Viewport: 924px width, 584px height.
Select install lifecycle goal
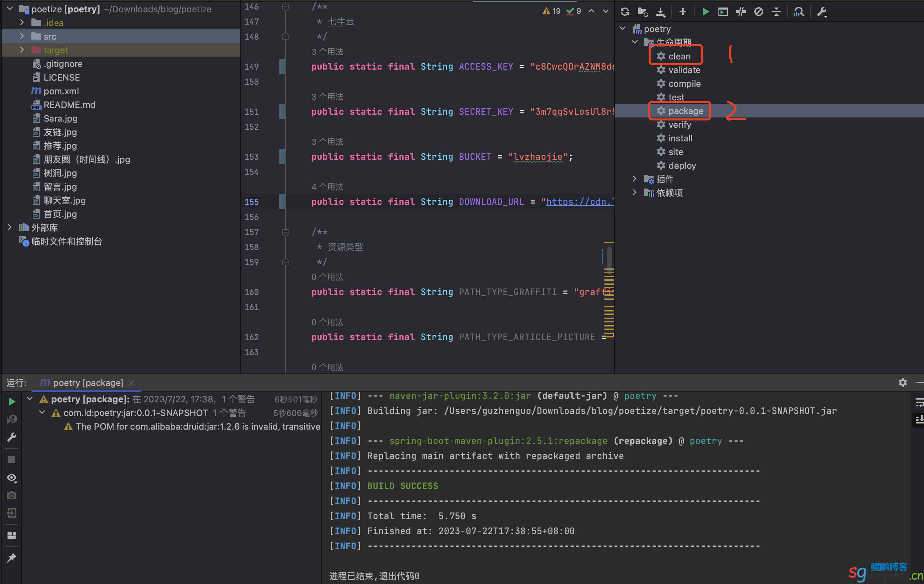(x=680, y=138)
